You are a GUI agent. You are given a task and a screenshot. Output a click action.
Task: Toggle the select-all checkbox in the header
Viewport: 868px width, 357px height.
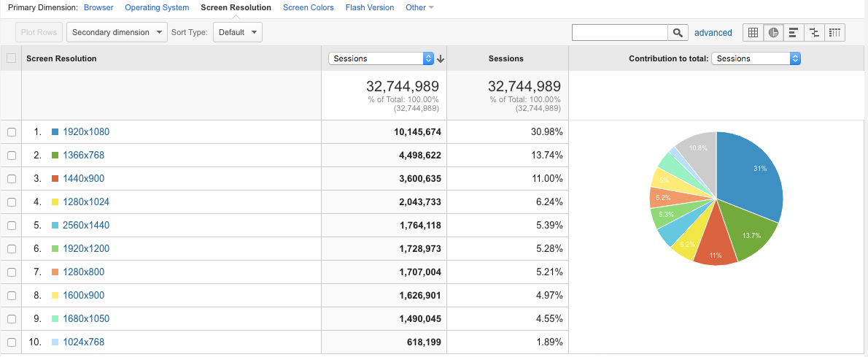coord(11,58)
